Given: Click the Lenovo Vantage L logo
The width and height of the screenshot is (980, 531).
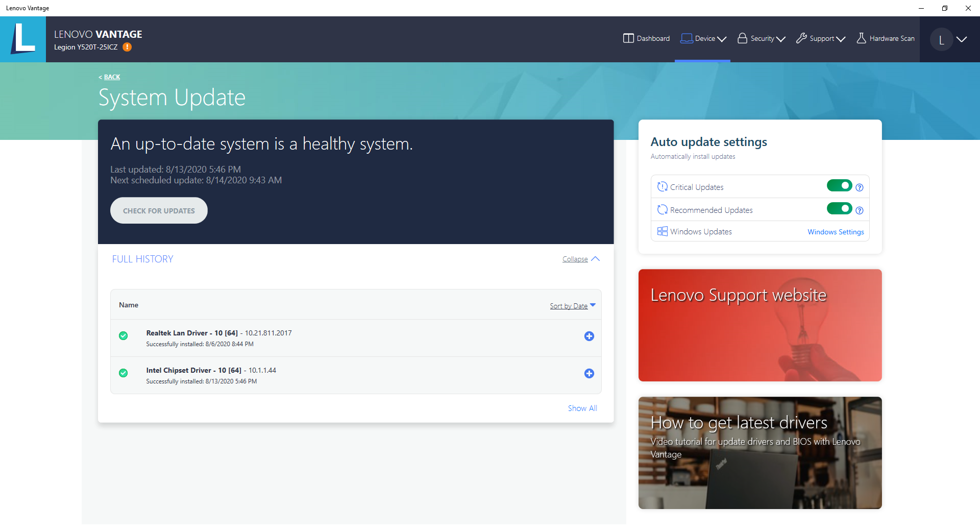Looking at the screenshot, I should pos(23,39).
